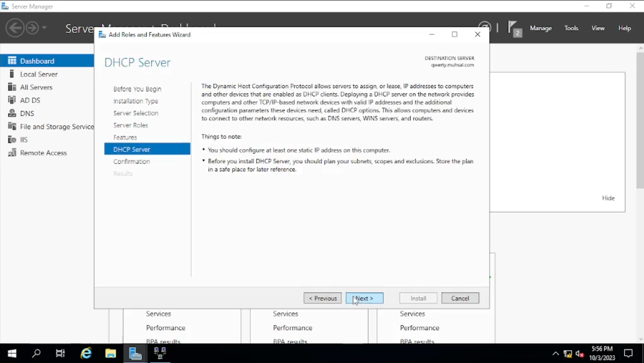The width and height of the screenshot is (644, 363).
Task: Click the Remote Access icon
Action: [x=12, y=153]
